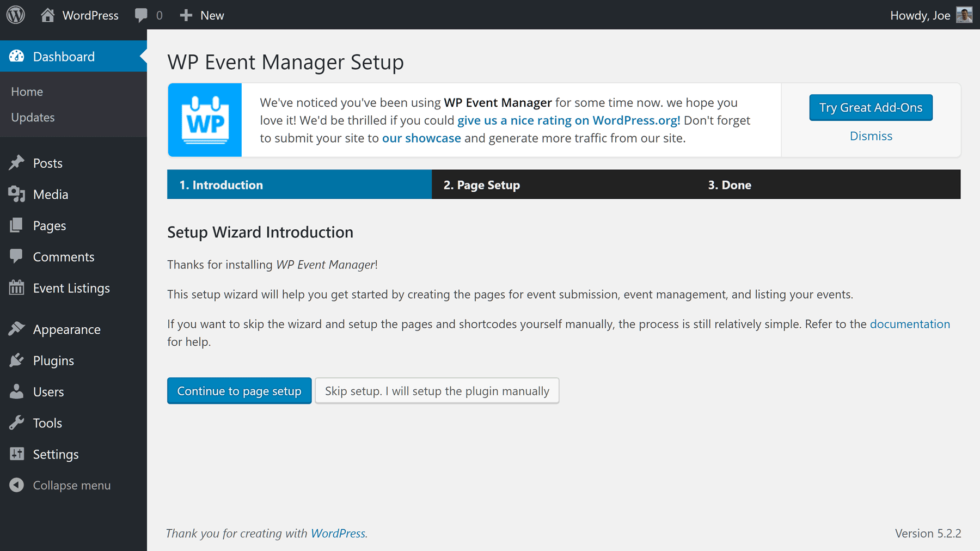Viewport: 980px width, 551px height.
Task: Click the WordPress logo icon in admin bar
Action: (x=16, y=15)
